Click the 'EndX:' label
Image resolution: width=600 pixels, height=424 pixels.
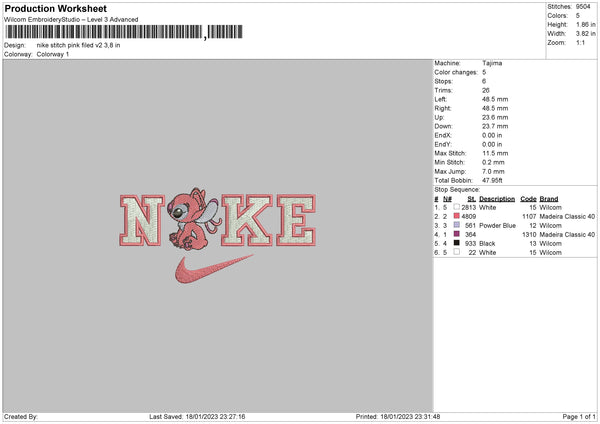click(443, 135)
